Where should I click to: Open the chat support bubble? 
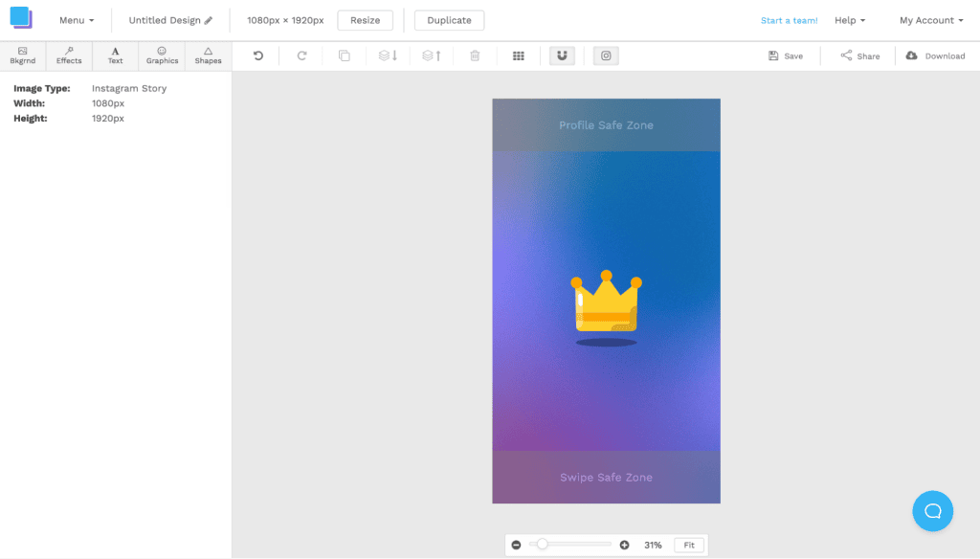point(932,511)
